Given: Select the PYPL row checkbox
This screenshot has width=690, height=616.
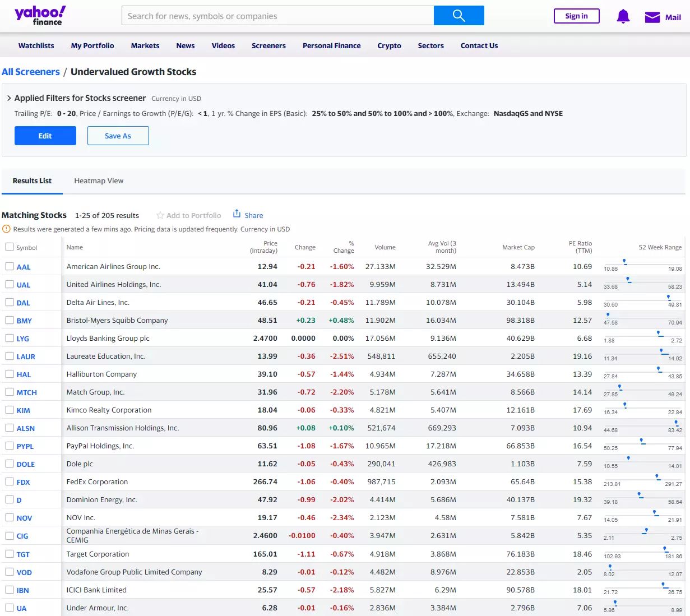Looking at the screenshot, I should point(10,446).
